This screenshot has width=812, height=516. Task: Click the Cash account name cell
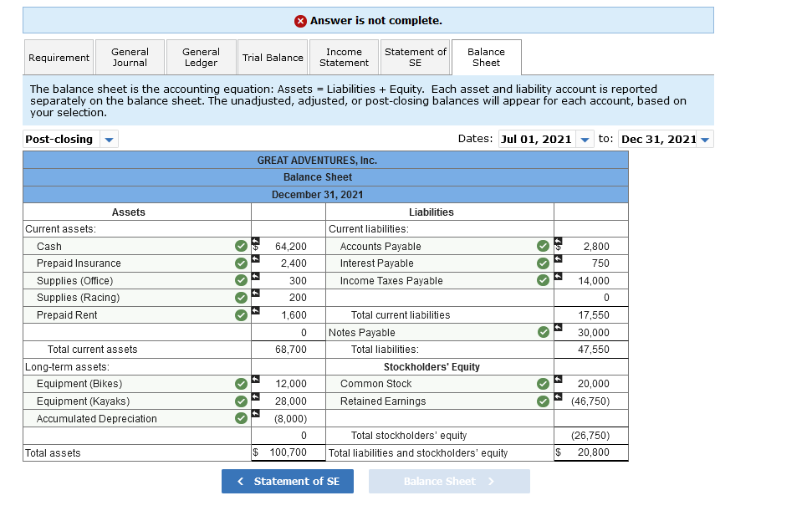[x=136, y=246]
